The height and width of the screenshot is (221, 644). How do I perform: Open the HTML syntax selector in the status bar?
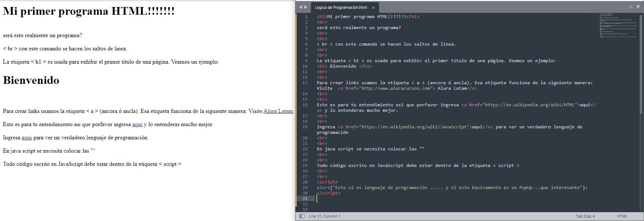pyautogui.click(x=622, y=216)
